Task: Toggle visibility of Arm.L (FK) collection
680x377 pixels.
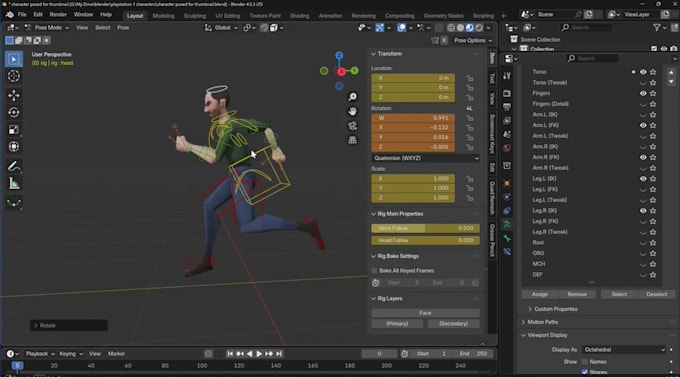Action: [643, 125]
